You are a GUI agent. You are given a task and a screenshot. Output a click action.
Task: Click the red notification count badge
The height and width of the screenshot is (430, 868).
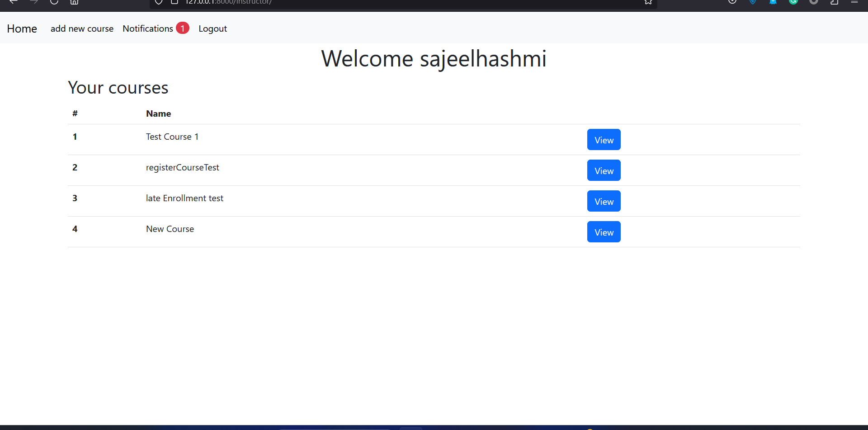coord(183,28)
